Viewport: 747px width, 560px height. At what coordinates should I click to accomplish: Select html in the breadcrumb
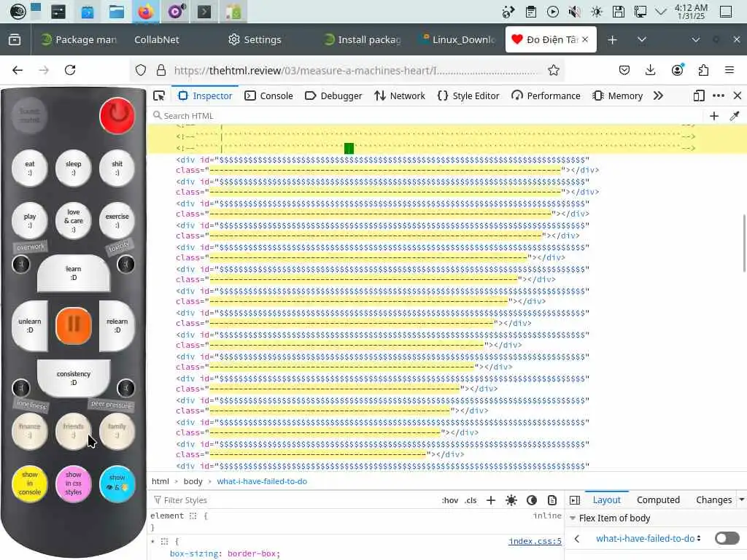pyautogui.click(x=160, y=481)
